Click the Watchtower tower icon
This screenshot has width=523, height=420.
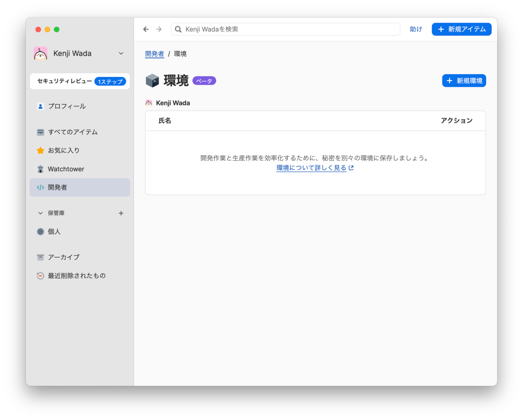(x=41, y=169)
